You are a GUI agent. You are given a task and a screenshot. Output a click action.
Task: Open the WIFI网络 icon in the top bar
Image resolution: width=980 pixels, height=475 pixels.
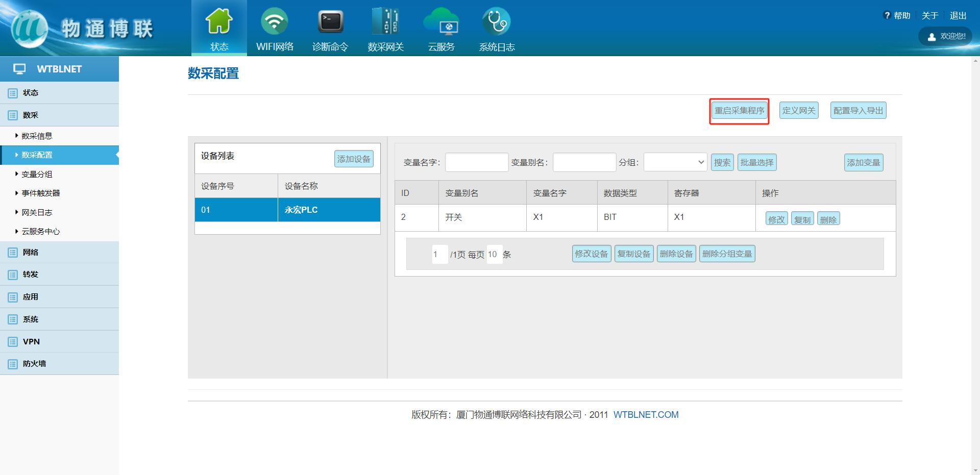tap(275, 21)
